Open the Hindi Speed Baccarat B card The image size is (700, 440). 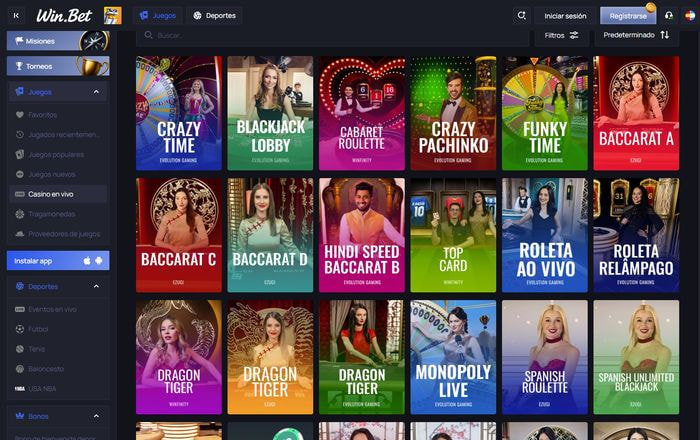(362, 235)
